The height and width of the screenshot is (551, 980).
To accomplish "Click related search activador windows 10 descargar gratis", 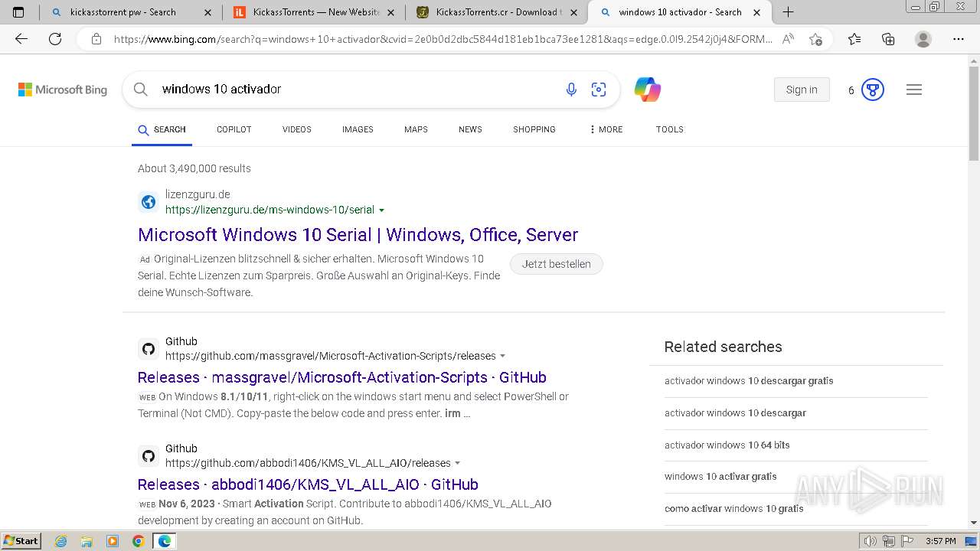I will (749, 381).
